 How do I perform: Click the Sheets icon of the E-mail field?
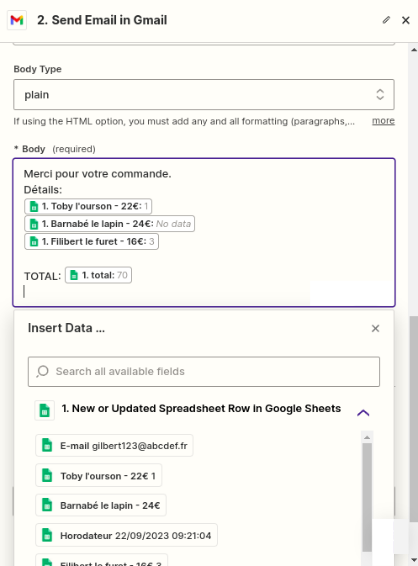[47, 445]
